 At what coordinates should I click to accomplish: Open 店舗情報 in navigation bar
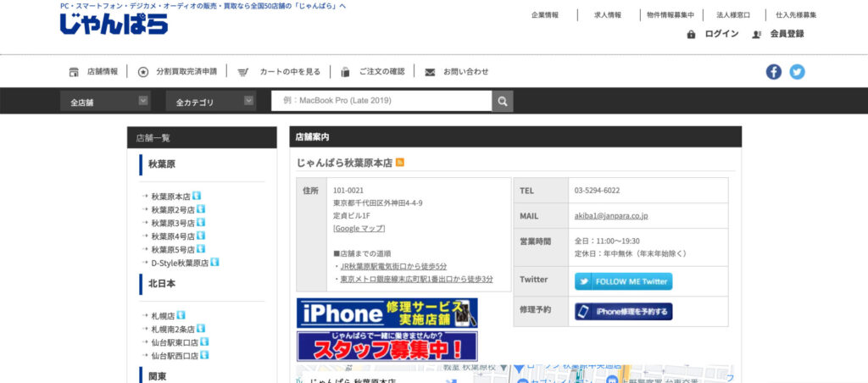(103, 71)
